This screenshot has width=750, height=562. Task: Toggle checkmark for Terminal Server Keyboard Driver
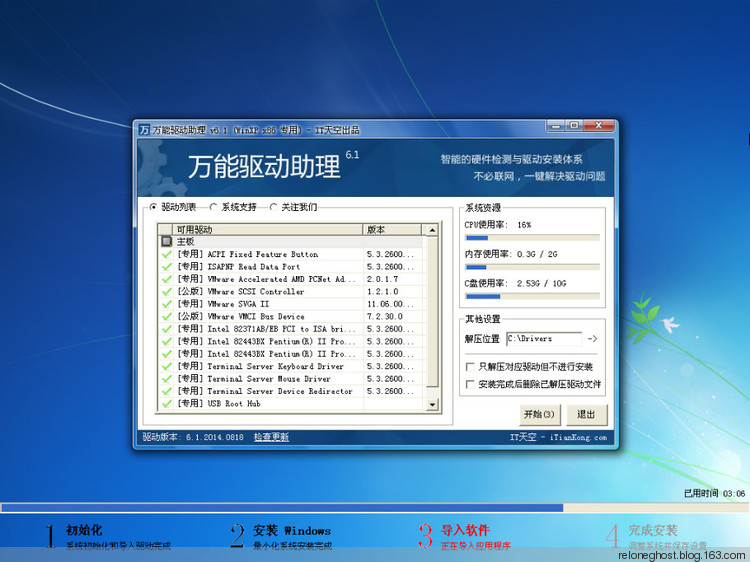coord(166,366)
